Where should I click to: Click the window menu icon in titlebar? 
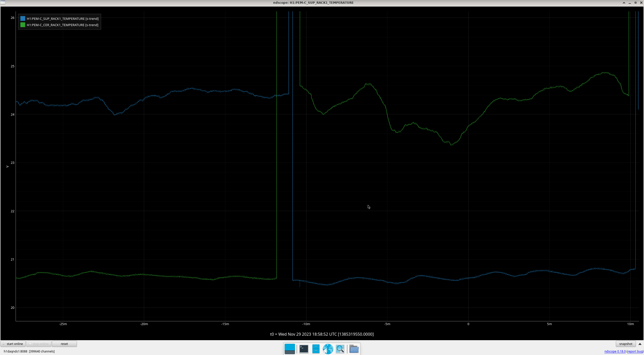click(3, 3)
